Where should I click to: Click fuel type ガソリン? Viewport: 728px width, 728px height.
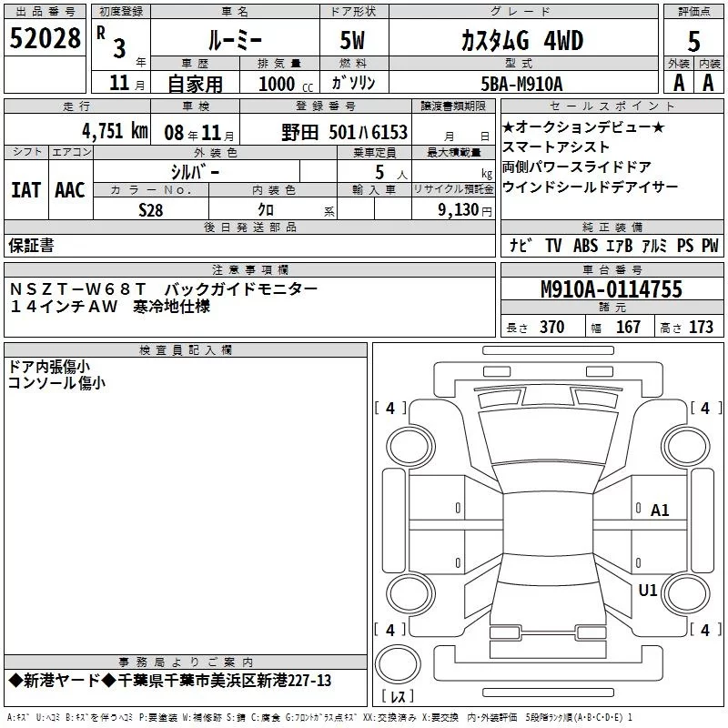click(353, 83)
